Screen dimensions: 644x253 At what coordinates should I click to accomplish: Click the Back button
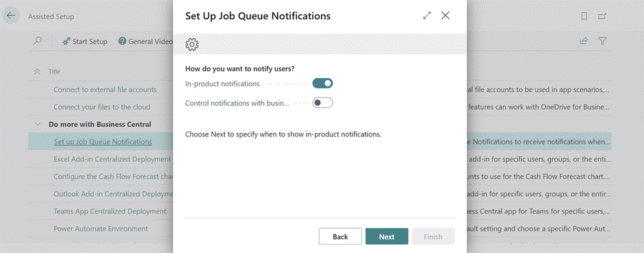tap(341, 237)
